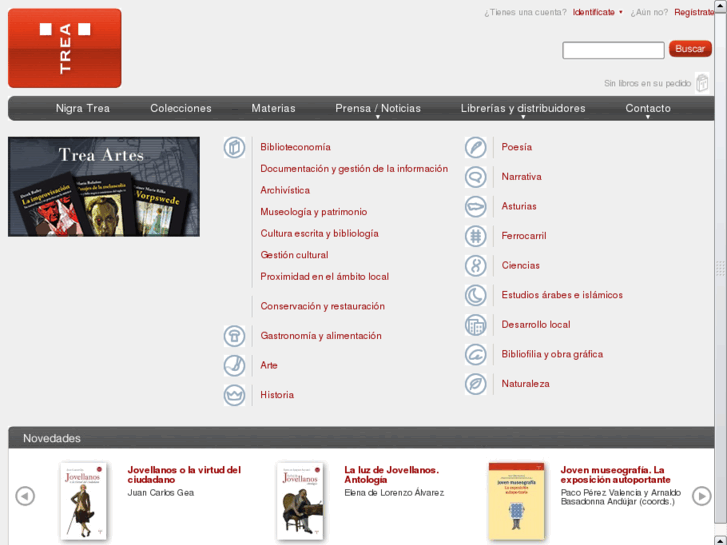Screen dimensions: 727x545
Task: Open the Historia subject link
Action: (277, 395)
